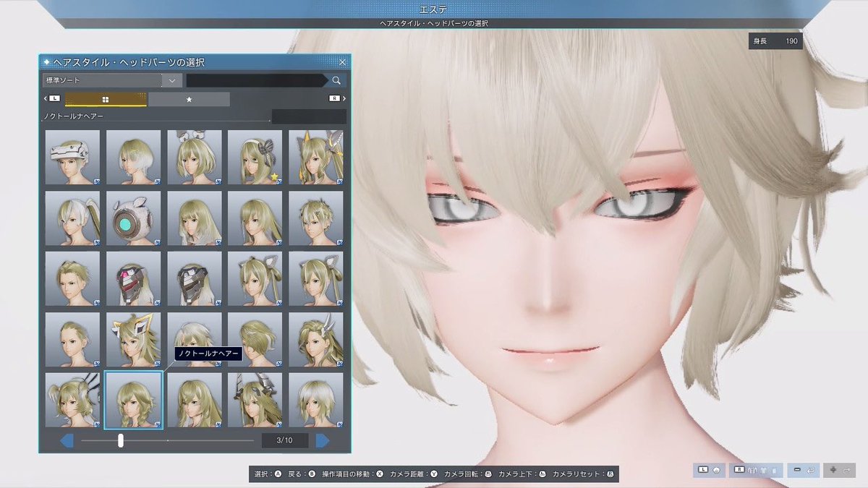Click the 身長 190 height display
The image size is (868, 488).
click(775, 41)
